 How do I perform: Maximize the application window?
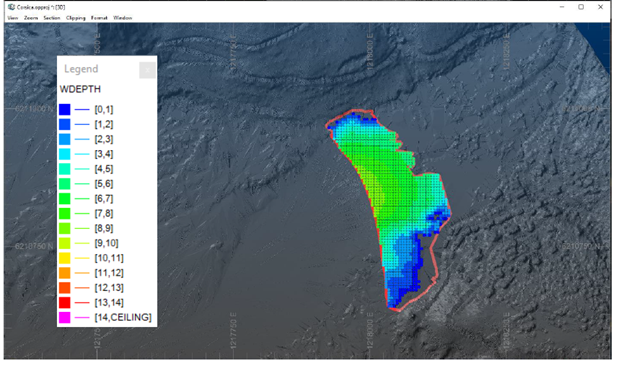coord(581,7)
